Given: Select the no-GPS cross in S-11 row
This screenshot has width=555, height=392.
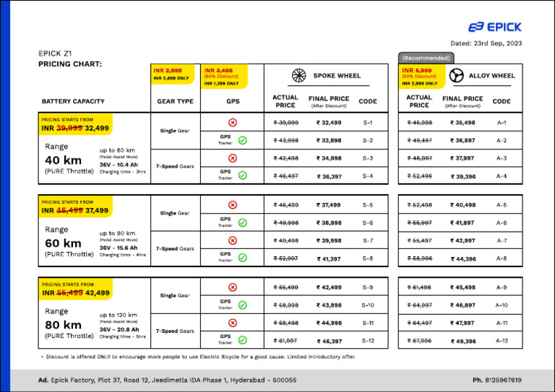Looking at the screenshot, I should [x=233, y=323].
